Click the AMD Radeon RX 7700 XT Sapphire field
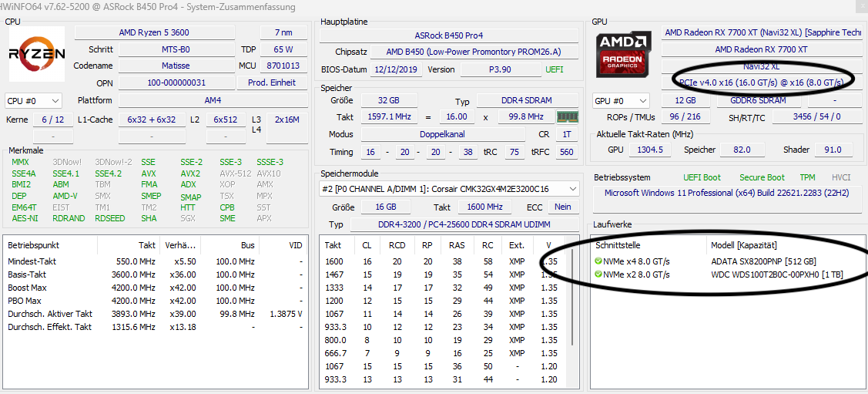The height and width of the screenshot is (394, 868). click(x=762, y=32)
